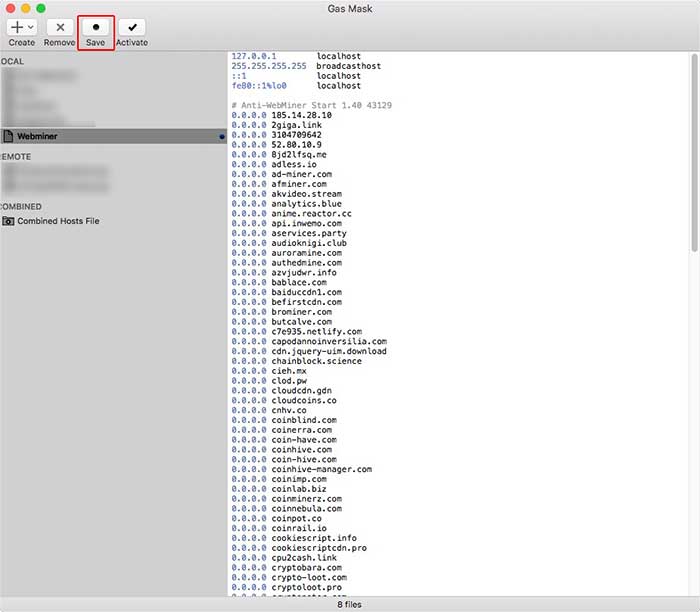This screenshot has width=700, height=612.
Task: Place cursor on the Anti-WebMiner Start comment
Action: click(311, 105)
